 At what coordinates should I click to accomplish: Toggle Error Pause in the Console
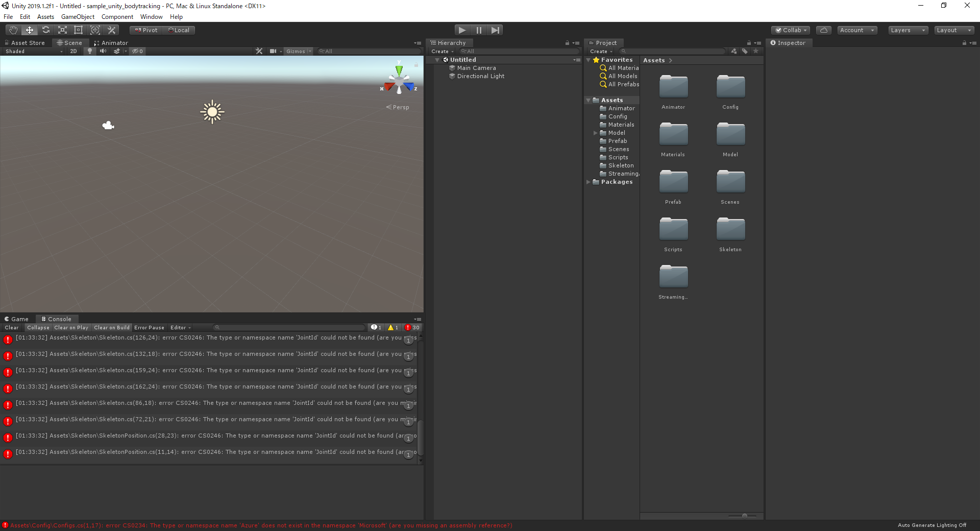pos(150,328)
